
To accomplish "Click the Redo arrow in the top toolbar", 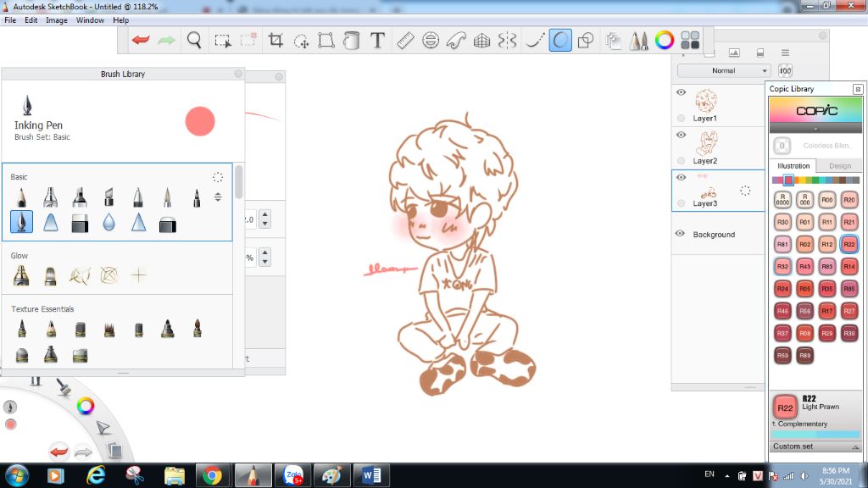I will click(167, 40).
